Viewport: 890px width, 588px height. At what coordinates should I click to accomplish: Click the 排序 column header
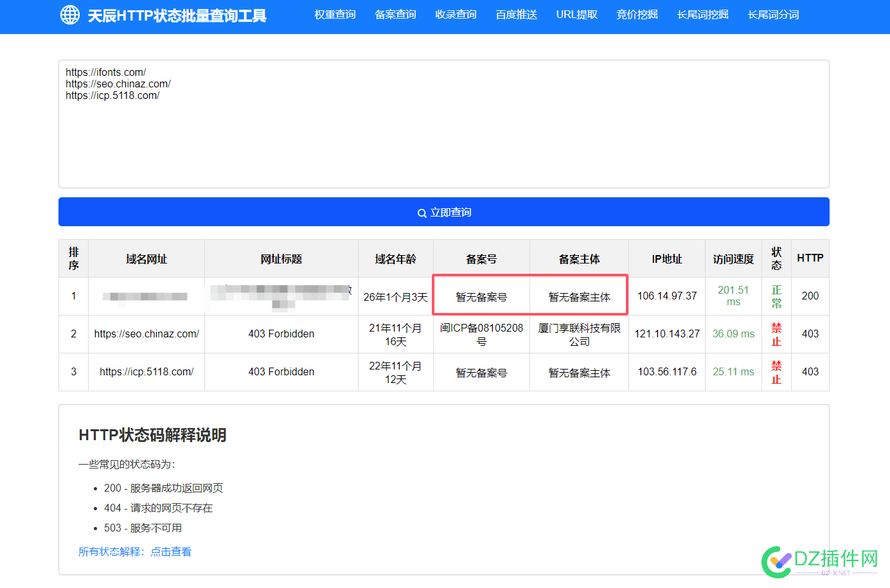click(74, 258)
